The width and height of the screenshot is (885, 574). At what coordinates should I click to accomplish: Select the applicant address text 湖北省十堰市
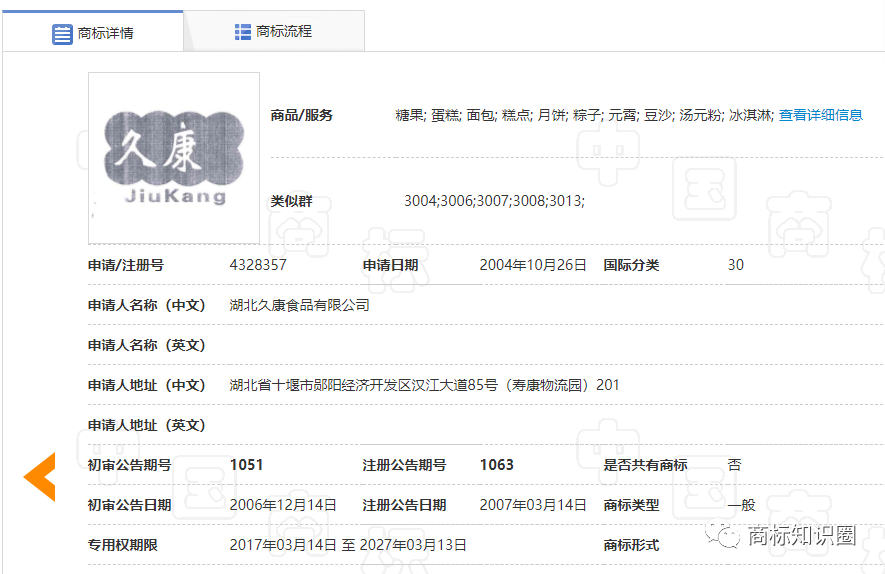point(271,385)
